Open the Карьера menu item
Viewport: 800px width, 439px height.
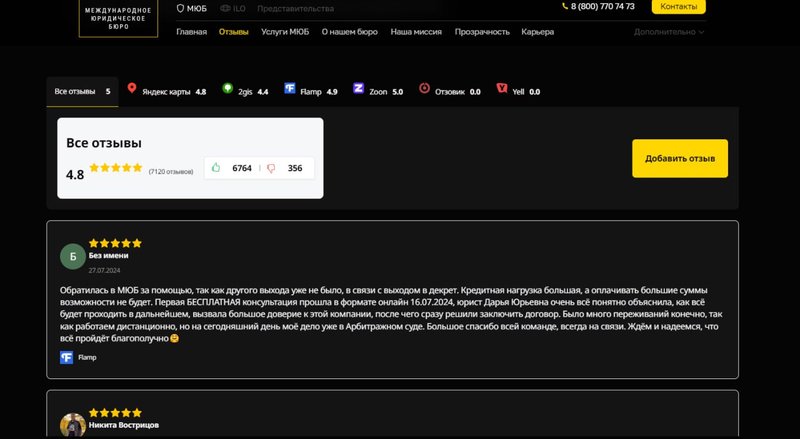click(x=537, y=32)
